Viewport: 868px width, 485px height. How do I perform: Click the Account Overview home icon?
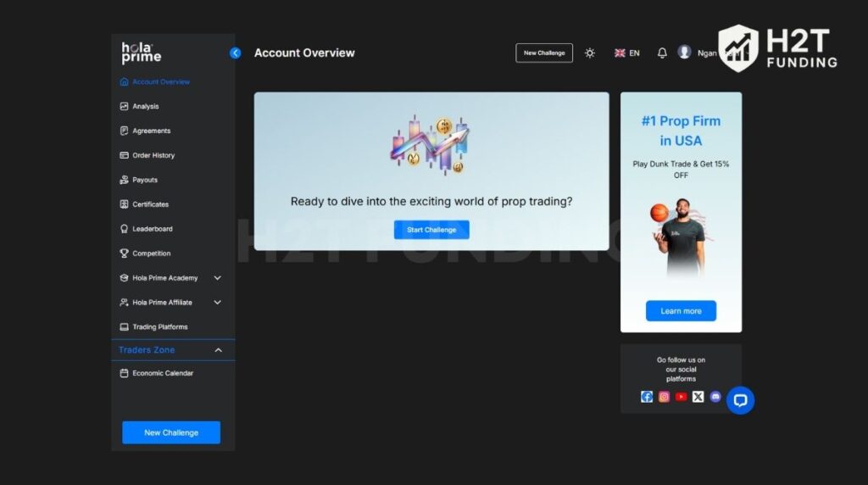[x=124, y=82]
